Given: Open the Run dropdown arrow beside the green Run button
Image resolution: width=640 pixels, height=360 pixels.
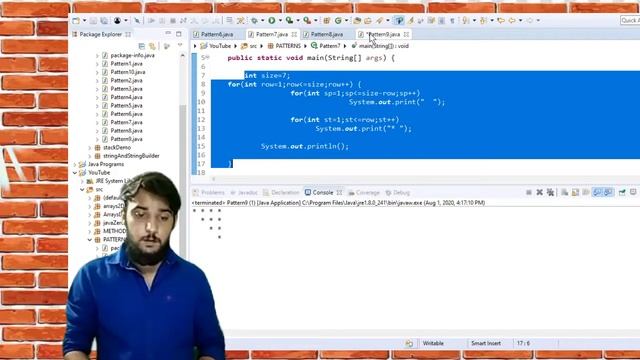Looking at the screenshot, I should click(280, 20).
